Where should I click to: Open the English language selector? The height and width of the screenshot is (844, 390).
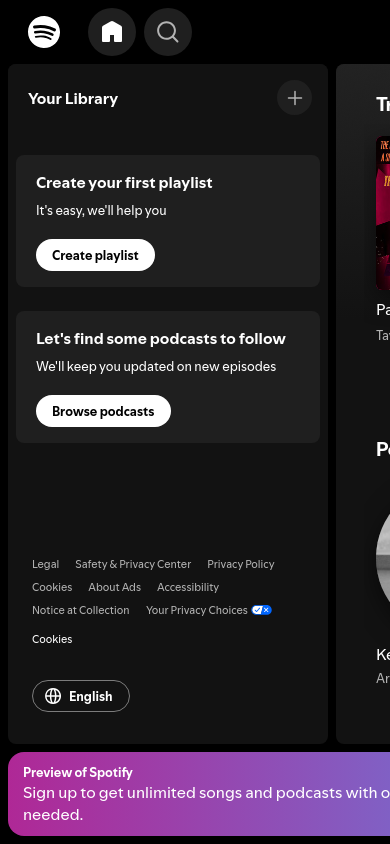[81, 696]
